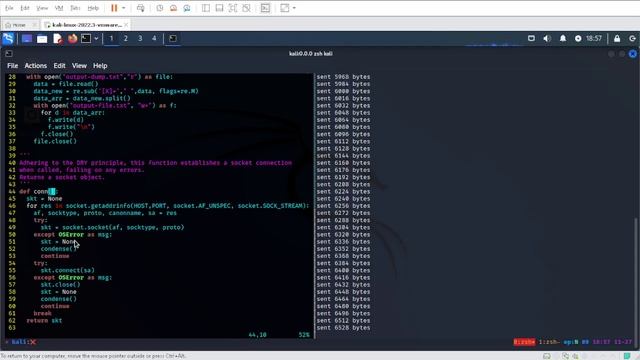
Task: Launch the text editor from Kali panel
Action: (58, 39)
